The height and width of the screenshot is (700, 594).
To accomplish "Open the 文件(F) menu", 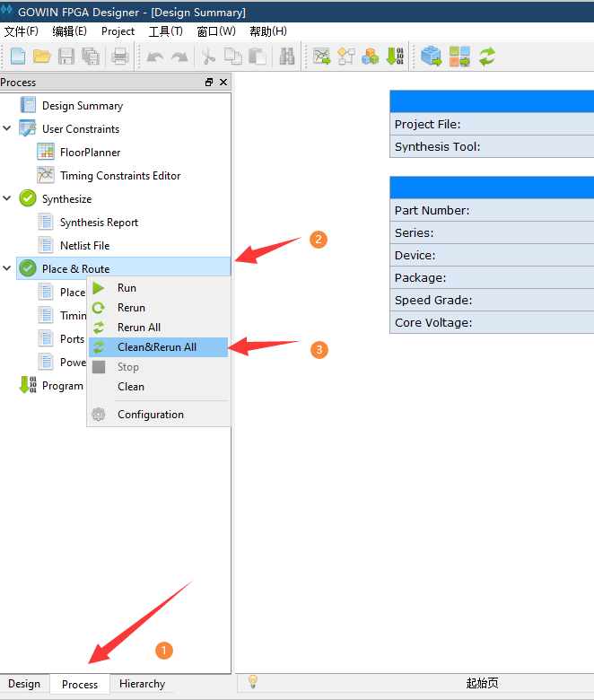I will pyautogui.click(x=21, y=31).
